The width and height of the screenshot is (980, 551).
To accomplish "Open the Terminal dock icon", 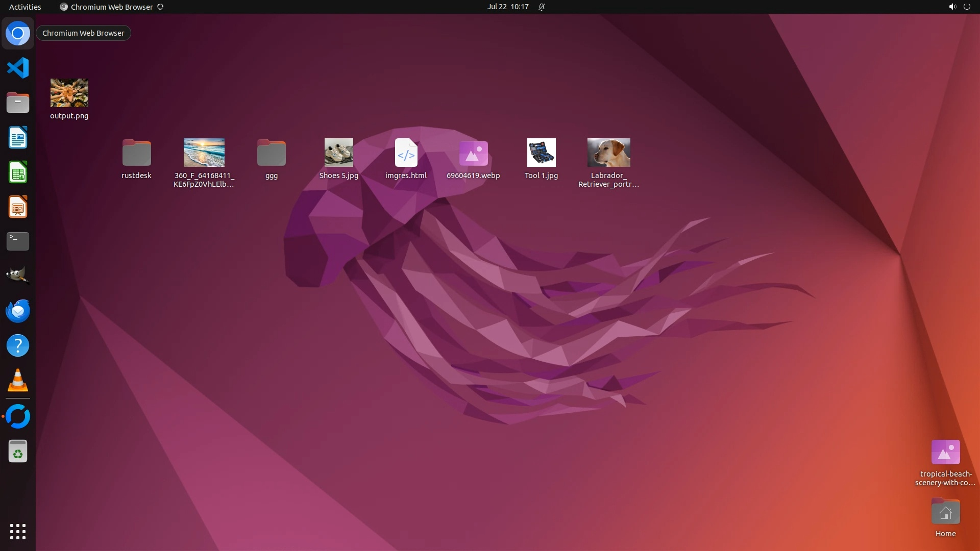I will pyautogui.click(x=18, y=241).
